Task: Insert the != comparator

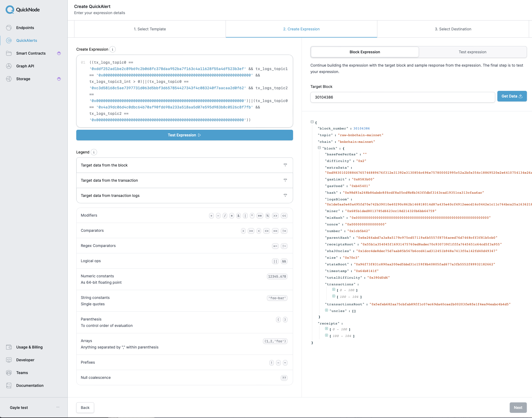Action: (x=284, y=231)
